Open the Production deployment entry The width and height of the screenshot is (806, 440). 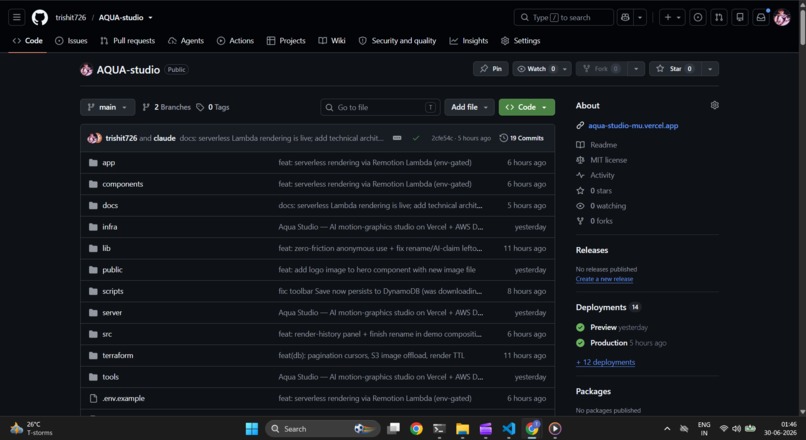(609, 343)
